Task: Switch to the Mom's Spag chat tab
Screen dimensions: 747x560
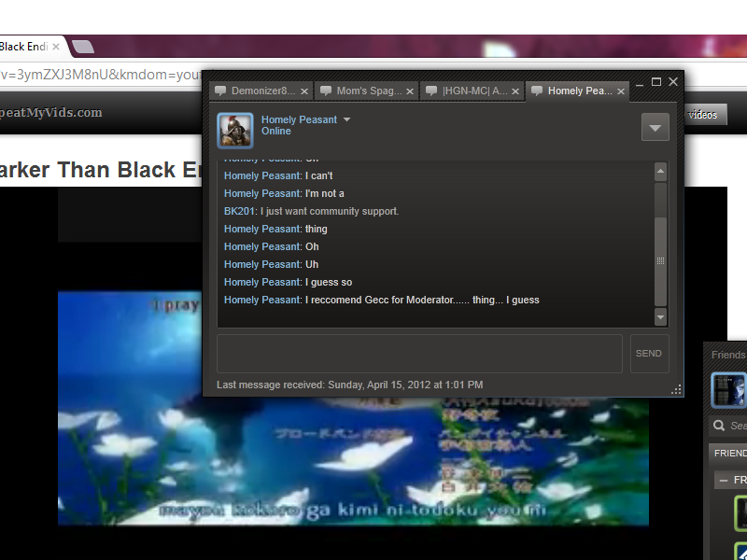Action: click(x=367, y=91)
